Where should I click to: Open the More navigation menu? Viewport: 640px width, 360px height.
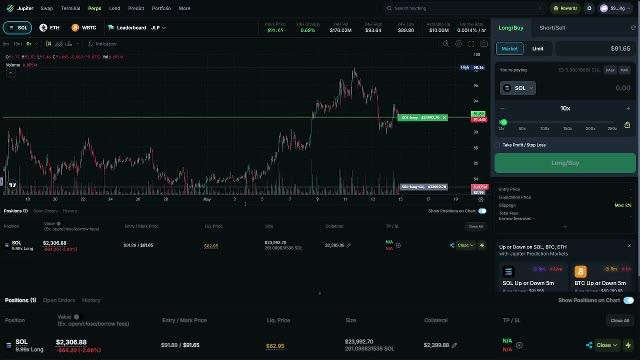(x=184, y=8)
